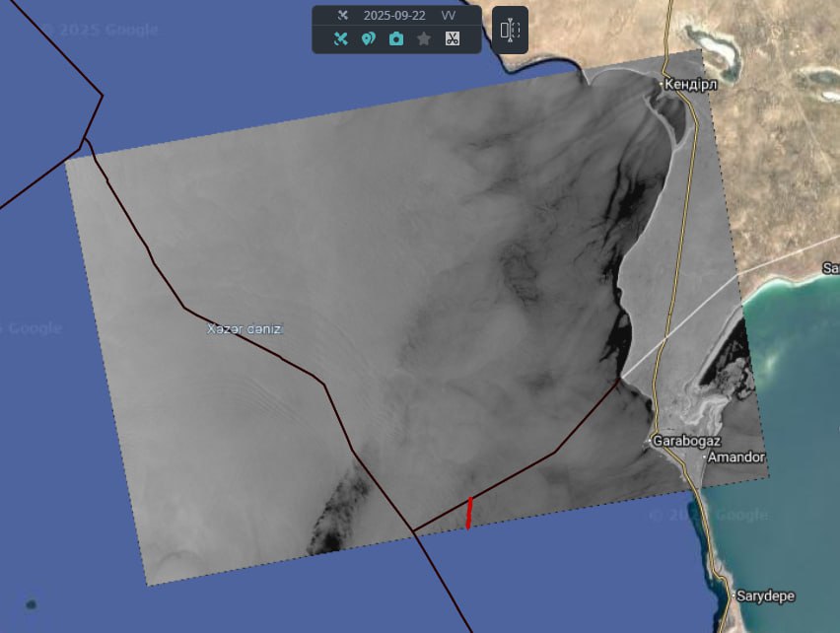Click the Кендірл town label

pyautogui.click(x=690, y=84)
